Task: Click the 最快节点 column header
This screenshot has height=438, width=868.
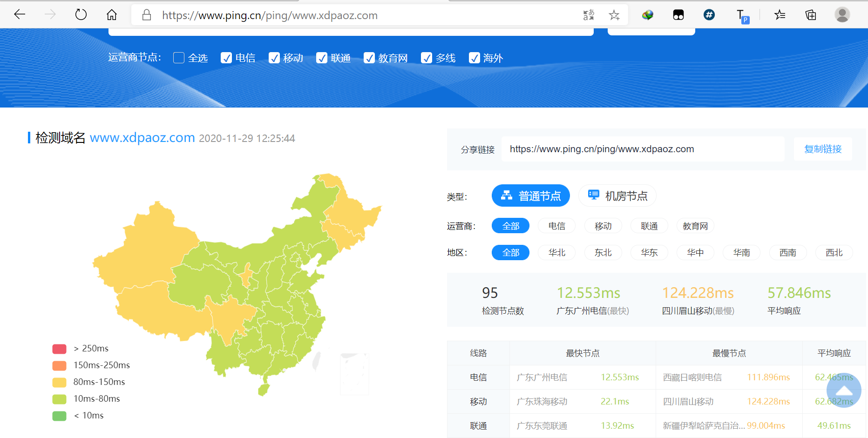Action: coord(583,353)
